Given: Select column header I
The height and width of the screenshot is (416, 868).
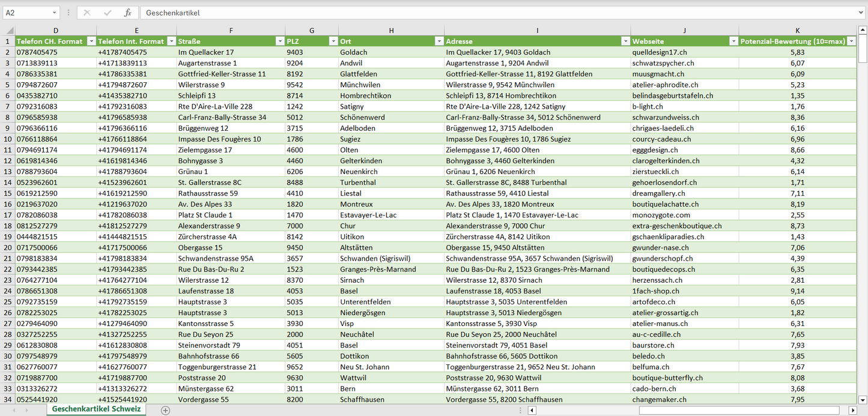Looking at the screenshot, I should 537,31.
